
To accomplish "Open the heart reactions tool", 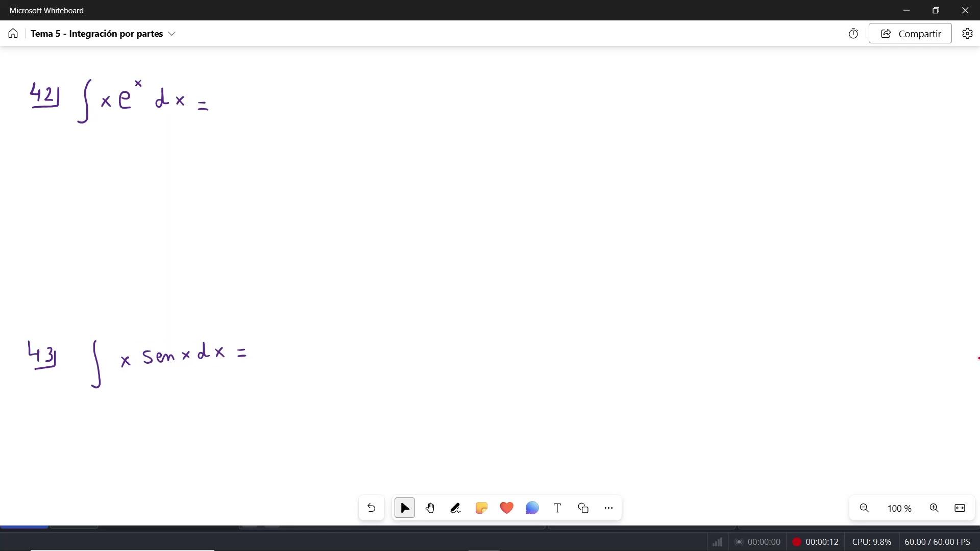I will click(x=506, y=508).
